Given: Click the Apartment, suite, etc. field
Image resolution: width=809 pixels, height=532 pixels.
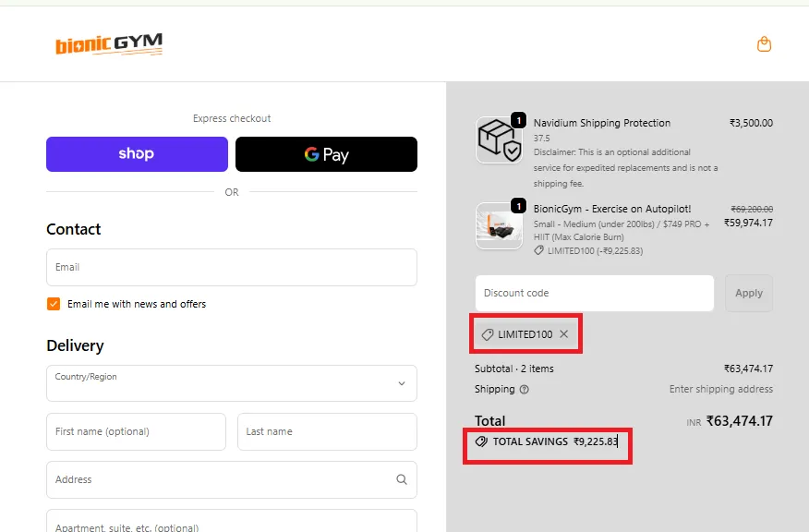Looking at the screenshot, I should pyautogui.click(x=231, y=523).
